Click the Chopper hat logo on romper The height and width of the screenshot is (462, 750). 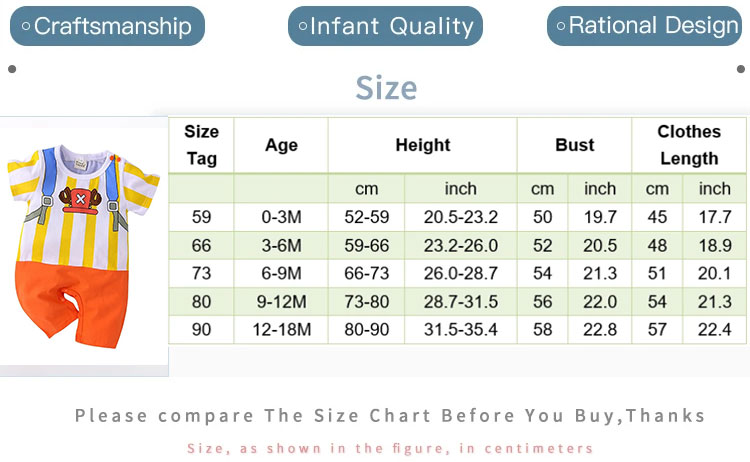[77, 198]
